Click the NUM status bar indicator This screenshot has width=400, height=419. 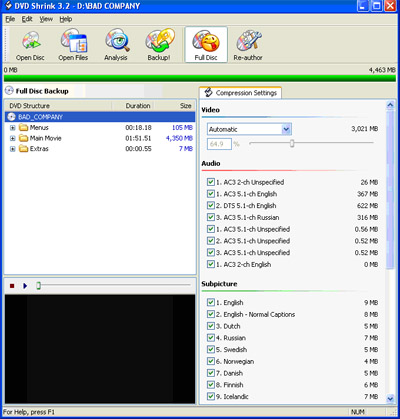coord(358,412)
